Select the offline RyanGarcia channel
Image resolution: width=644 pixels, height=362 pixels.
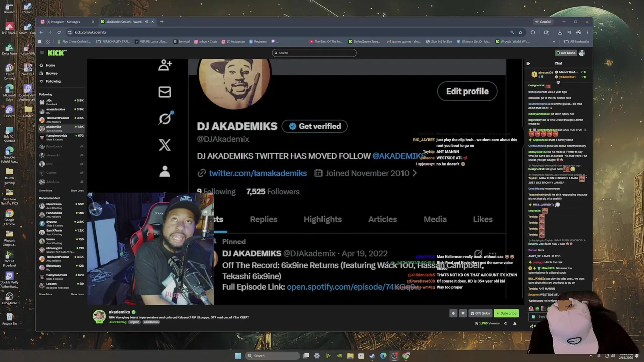[61, 146]
